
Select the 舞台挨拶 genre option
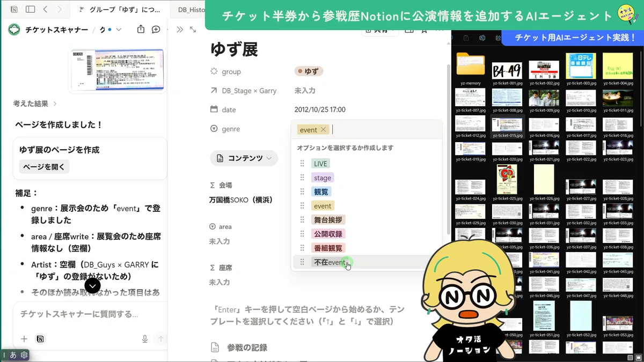(328, 220)
